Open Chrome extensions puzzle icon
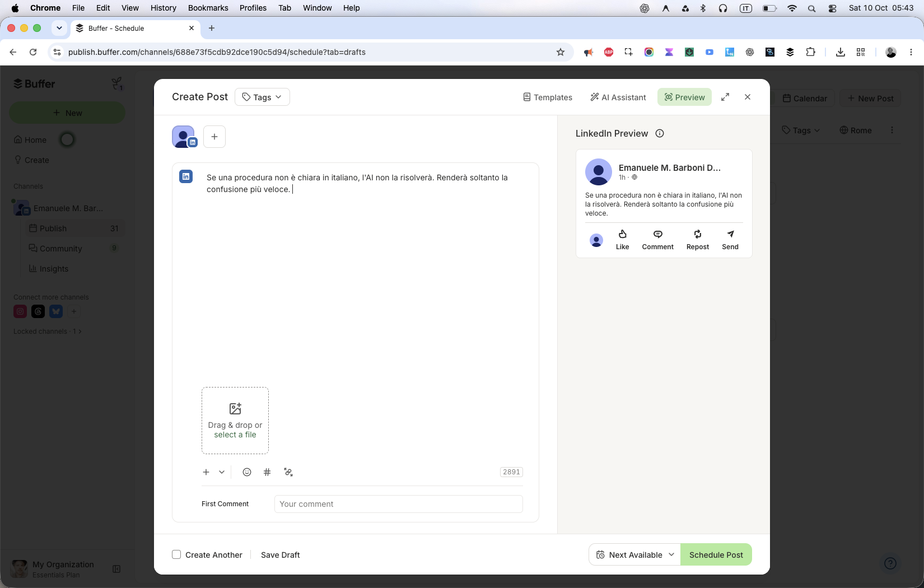Screen dimensions: 924x588 pyautogui.click(x=810, y=52)
